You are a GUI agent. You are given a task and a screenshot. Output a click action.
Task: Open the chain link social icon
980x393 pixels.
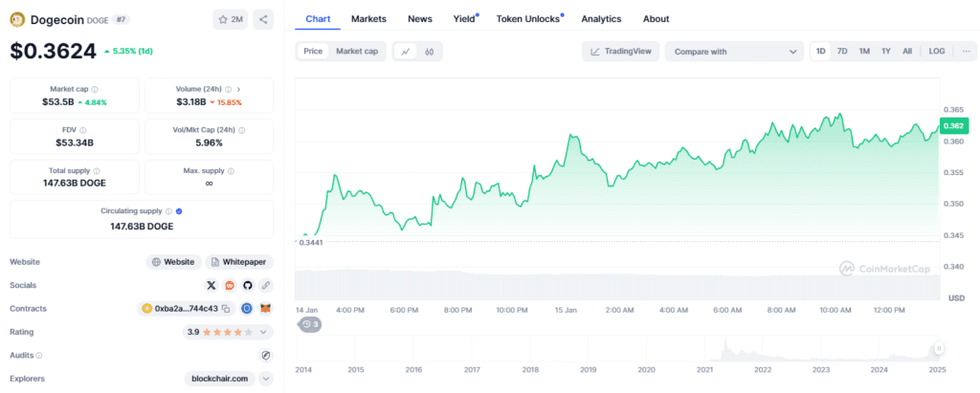click(x=266, y=285)
